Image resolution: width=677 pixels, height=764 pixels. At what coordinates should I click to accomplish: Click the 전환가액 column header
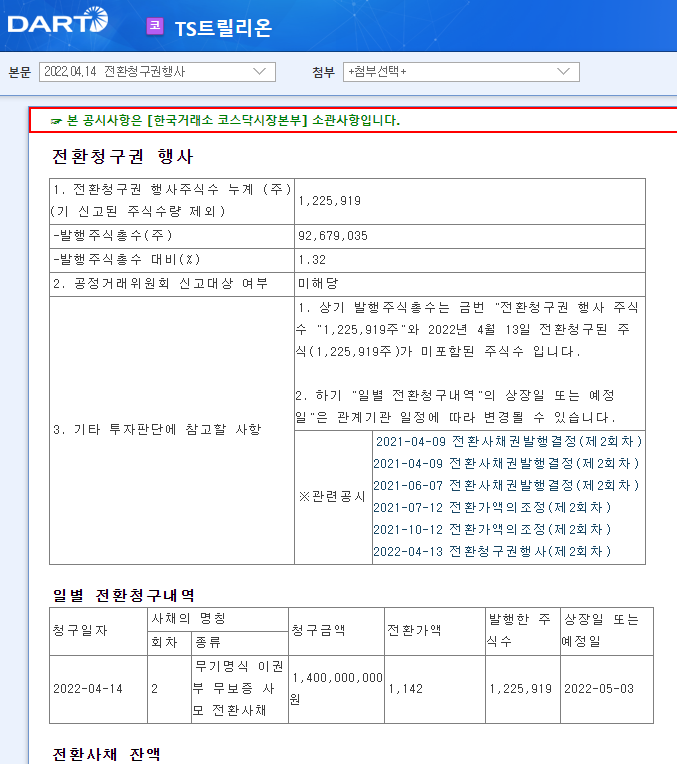435,631
